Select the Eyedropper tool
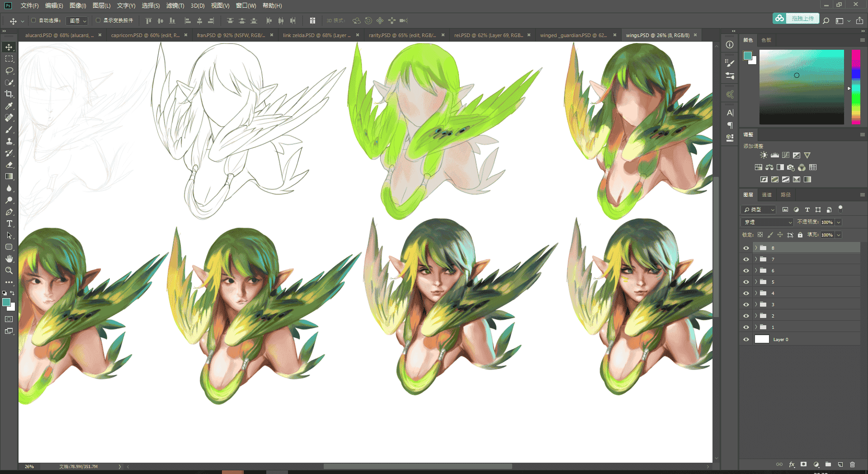The image size is (868, 474). (x=9, y=106)
